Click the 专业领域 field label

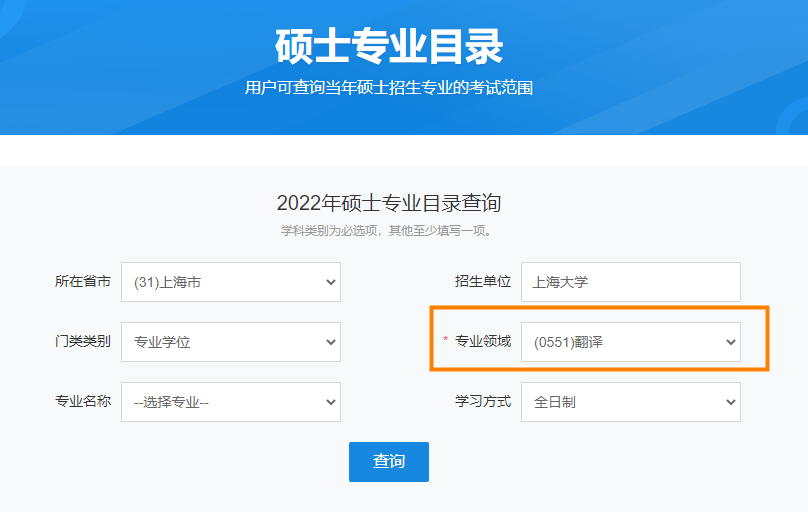pyautogui.click(x=483, y=342)
